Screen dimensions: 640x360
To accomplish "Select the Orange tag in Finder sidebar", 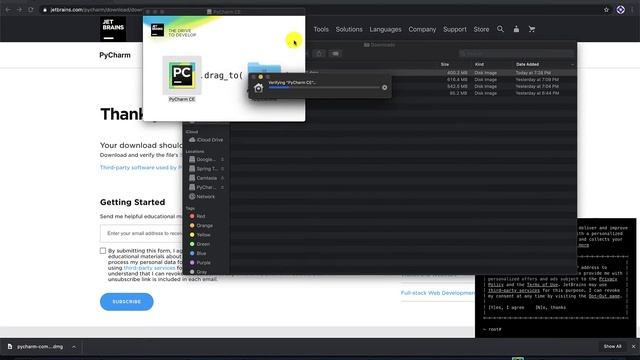I will tap(201, 225).
